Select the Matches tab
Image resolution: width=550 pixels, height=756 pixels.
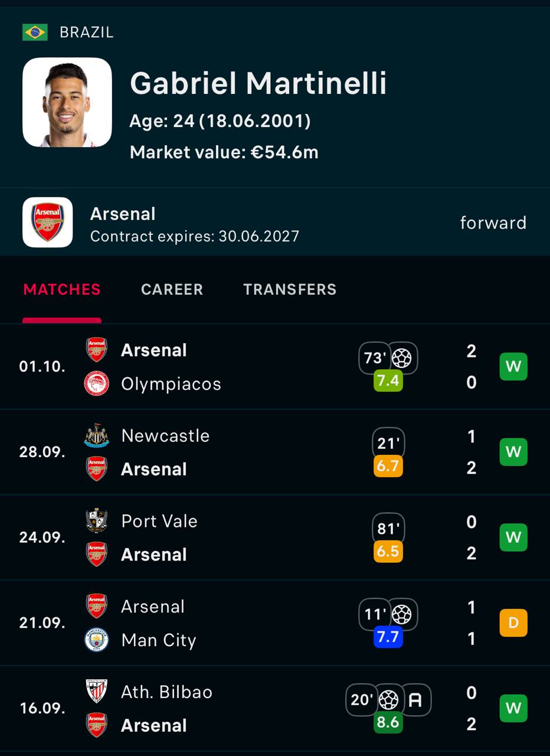coord(62,289)
